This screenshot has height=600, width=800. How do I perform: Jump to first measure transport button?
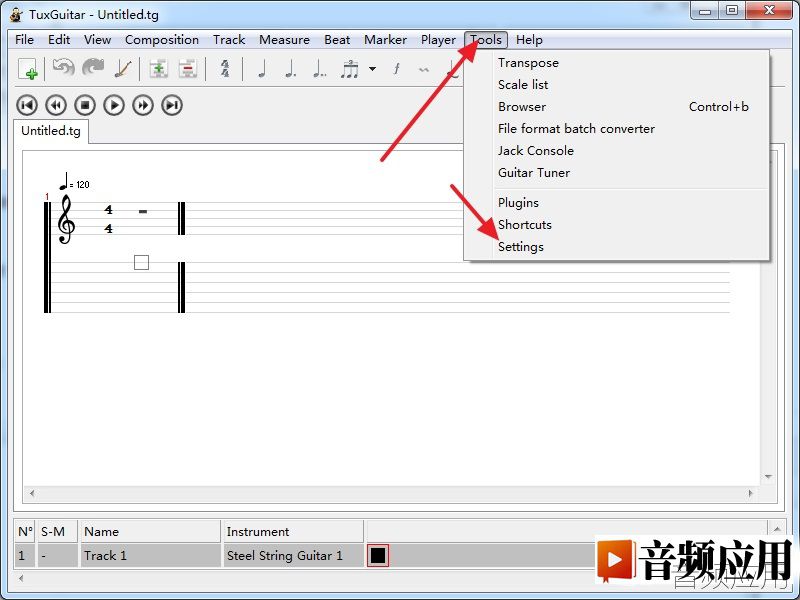pos(27,106)
